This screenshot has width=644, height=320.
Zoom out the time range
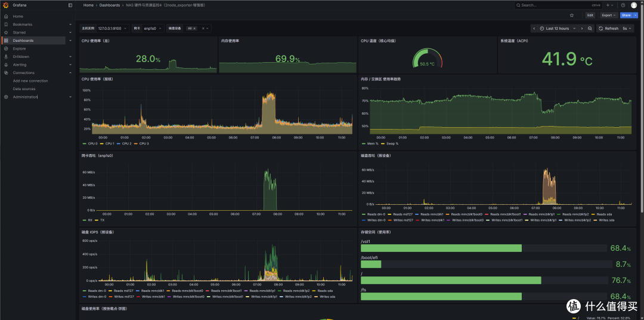tap(590, 29)
